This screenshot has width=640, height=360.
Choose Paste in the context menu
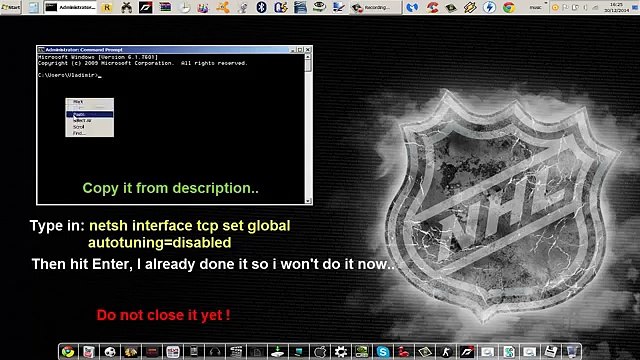pyautogui.click(x=89, y=114)
